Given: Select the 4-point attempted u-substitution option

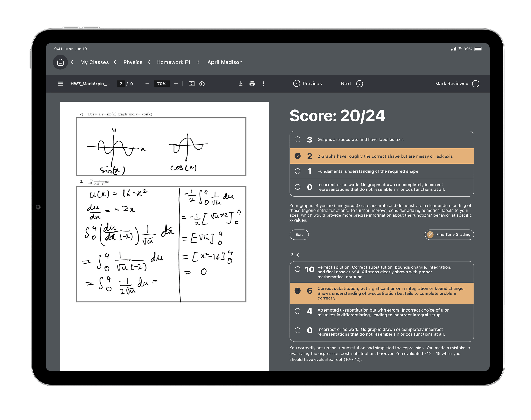Looking at the screenshot, I should (x=298, y=311).
